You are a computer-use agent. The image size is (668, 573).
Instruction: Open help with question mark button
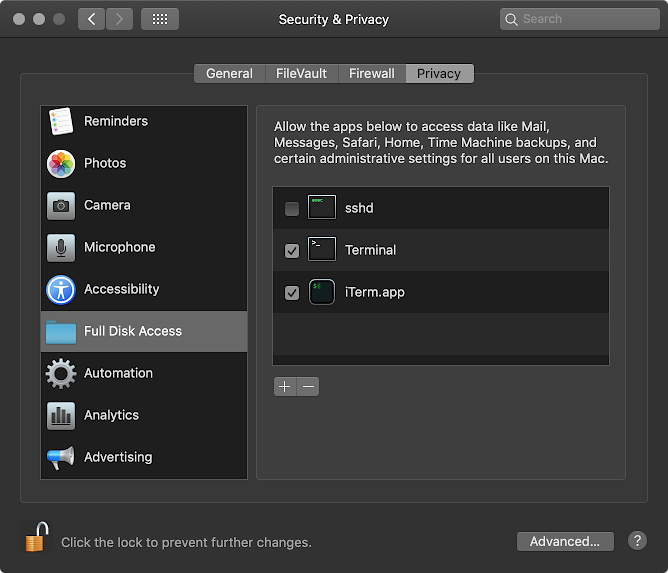point(637,541)
